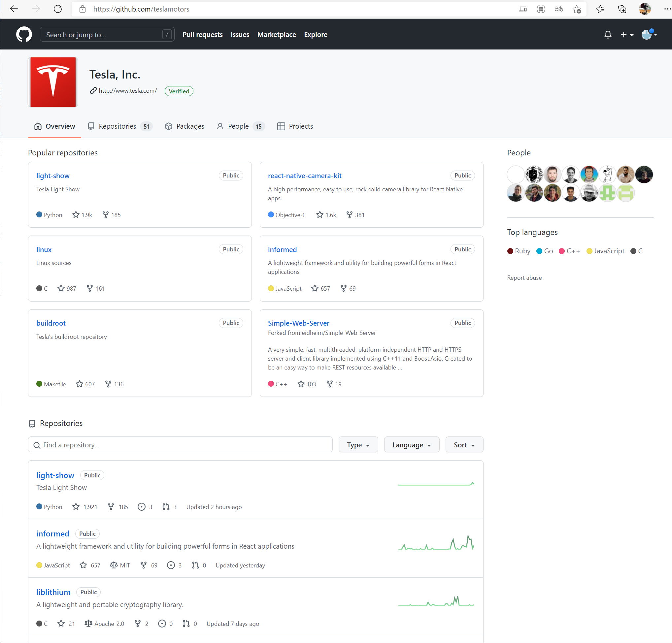Open the Type filter dropdown
This screenshot has width=672, height=643.
pos(358,445)
